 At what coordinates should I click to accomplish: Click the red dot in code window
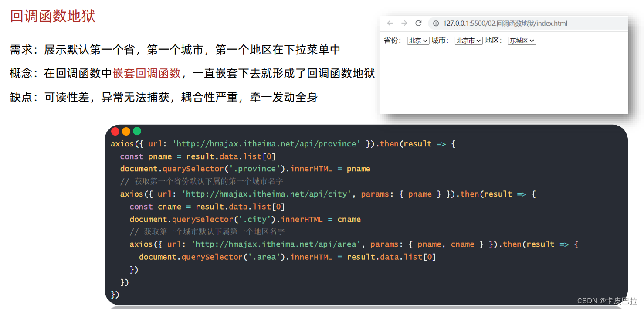coord(115,131)
